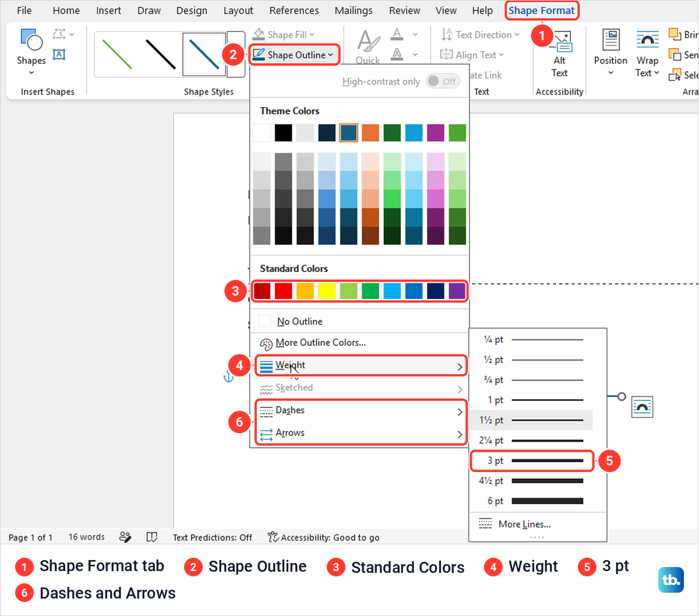Screen dimensions: 699x616
Task: Select the Shape Format tab
Action: pyautogui.click(x=542, y=10)
